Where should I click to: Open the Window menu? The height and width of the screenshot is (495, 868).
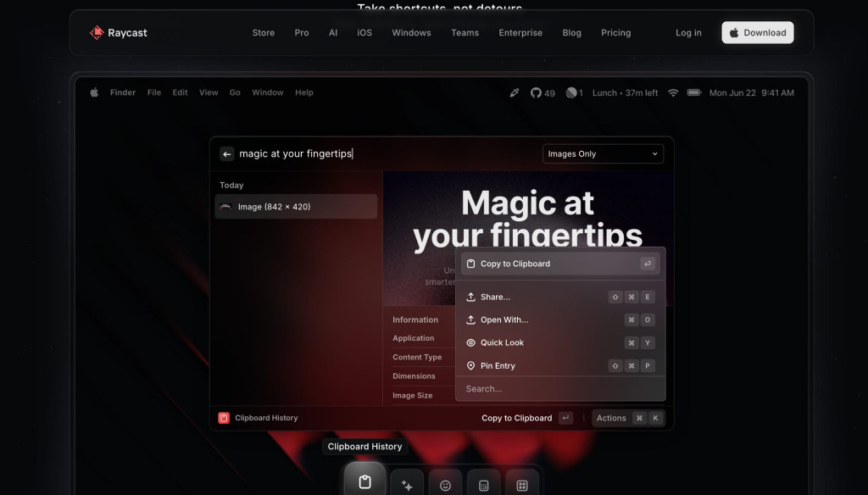(267, 92)
